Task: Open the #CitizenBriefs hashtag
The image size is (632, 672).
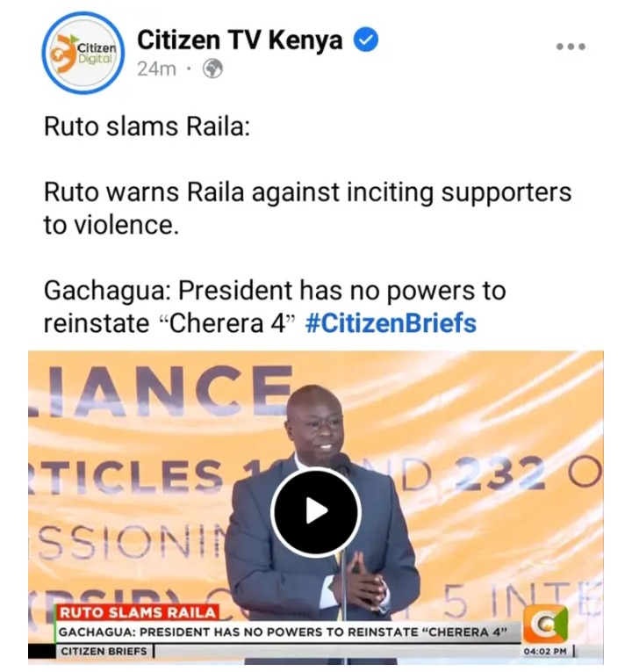Action: (x=391, y=323)
